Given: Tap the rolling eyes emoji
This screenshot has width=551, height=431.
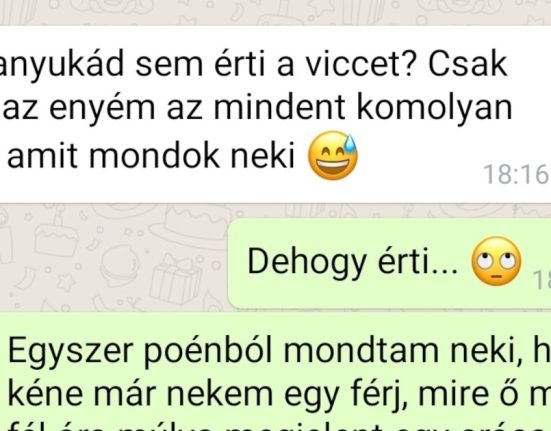Looking at the screenshot, I should click(496, 261).
